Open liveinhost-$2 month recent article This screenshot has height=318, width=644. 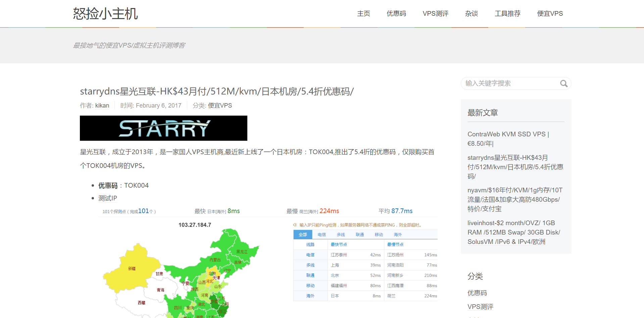pos(514,232)
